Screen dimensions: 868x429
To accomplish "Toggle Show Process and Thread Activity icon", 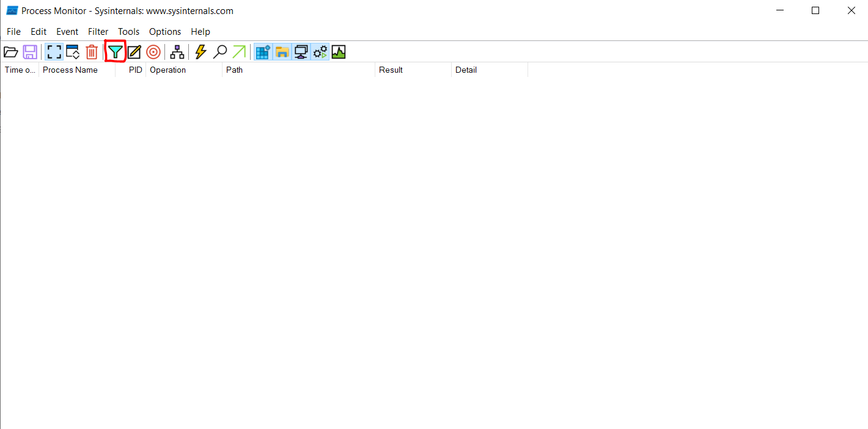I will [x=320, y=52].
